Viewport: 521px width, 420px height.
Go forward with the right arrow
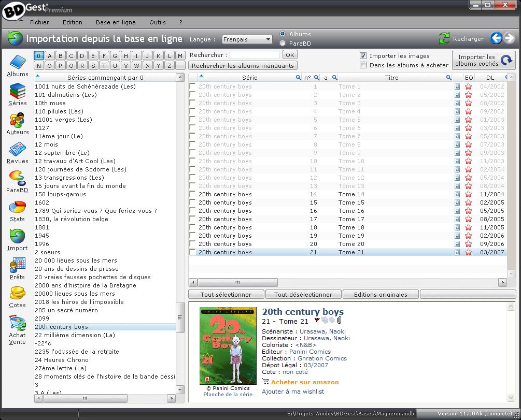point(509,38)
